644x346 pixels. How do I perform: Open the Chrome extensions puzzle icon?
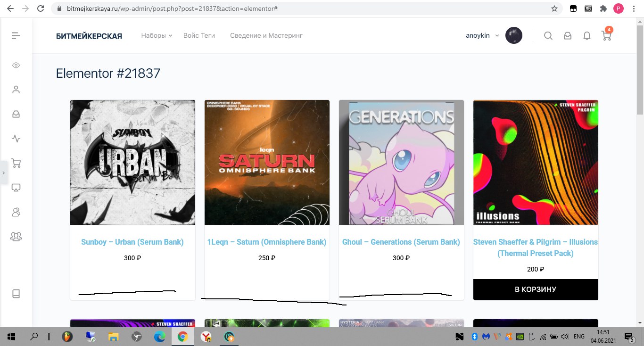(603, 8)
